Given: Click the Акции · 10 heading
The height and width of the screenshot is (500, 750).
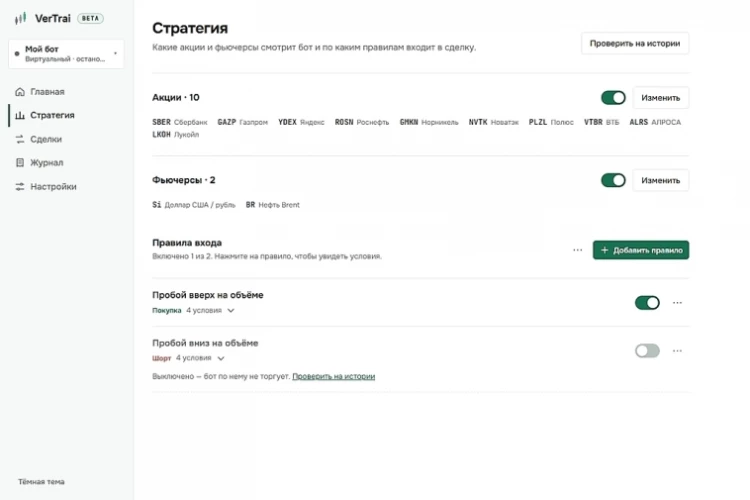Looking at the screenshot, I should 176,98.
